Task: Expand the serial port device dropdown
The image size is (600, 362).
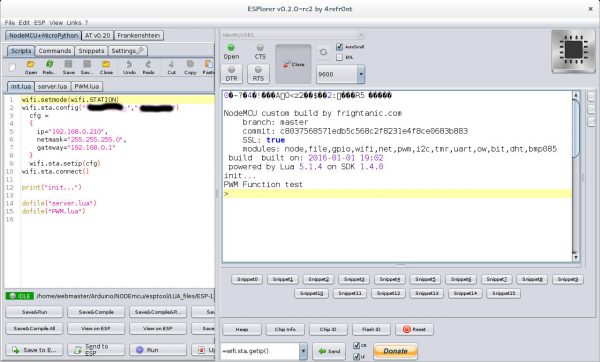Action: point(360,35)
